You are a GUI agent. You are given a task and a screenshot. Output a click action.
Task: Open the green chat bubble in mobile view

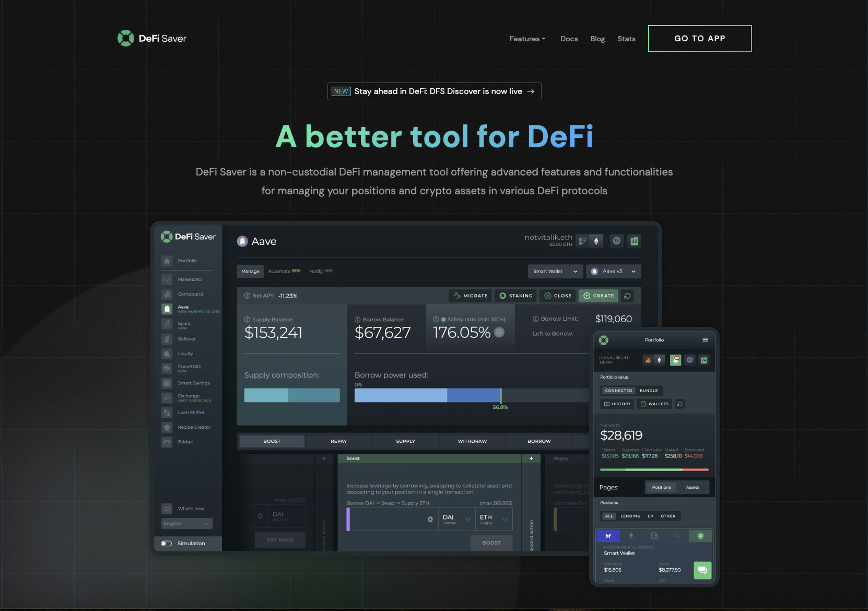[702, 570]
